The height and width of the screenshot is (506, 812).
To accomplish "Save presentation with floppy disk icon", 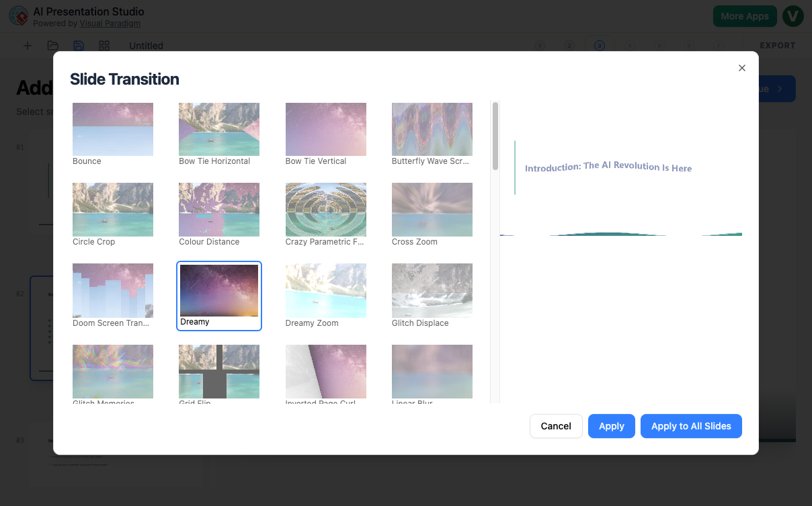I will point(79,46).
